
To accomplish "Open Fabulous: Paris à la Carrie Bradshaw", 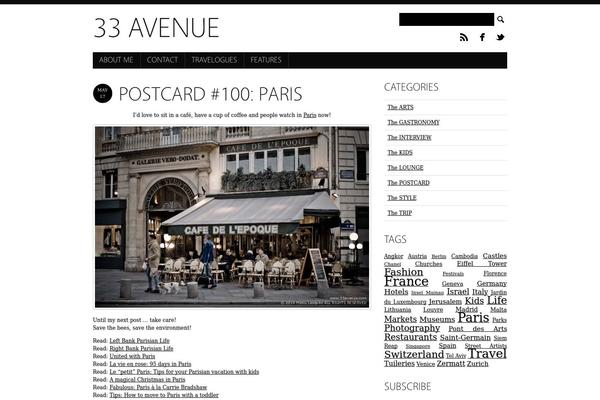I will click(x=158, y=387).
